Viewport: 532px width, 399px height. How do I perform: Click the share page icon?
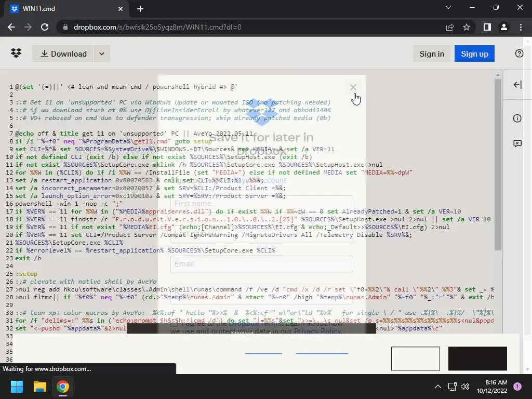click(450, 27)
